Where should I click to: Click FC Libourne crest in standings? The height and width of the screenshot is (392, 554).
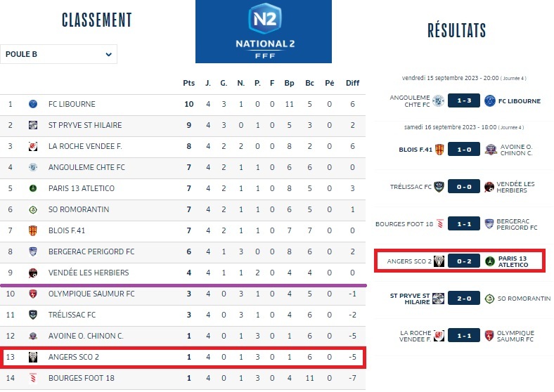click(x=33, y=104)
